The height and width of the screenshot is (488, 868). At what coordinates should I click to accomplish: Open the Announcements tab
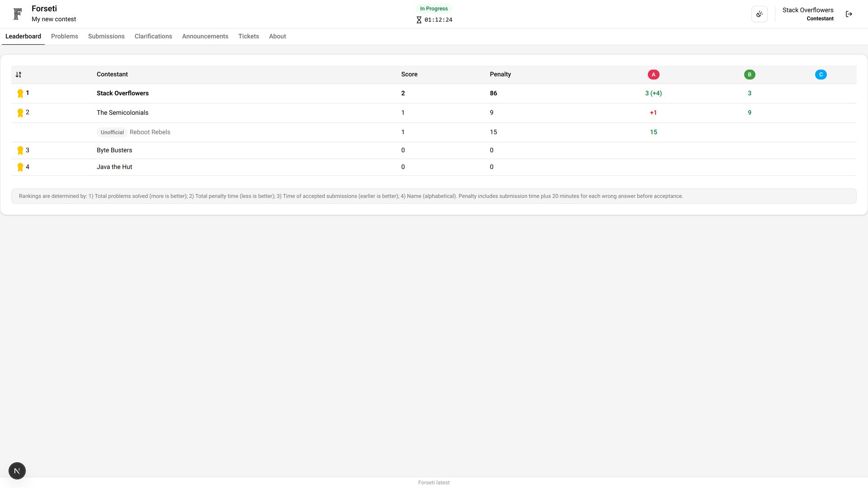point(205,36)
